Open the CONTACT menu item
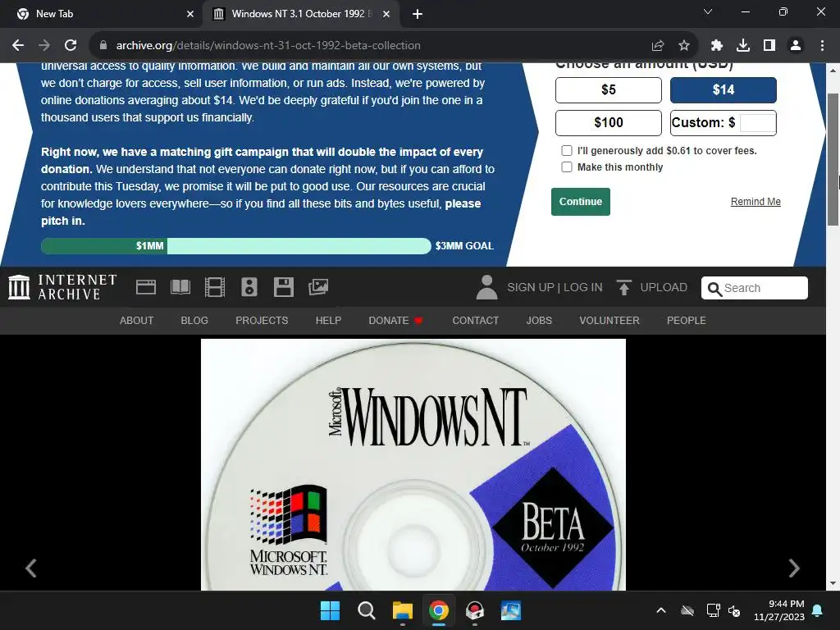 coord(475,321)
